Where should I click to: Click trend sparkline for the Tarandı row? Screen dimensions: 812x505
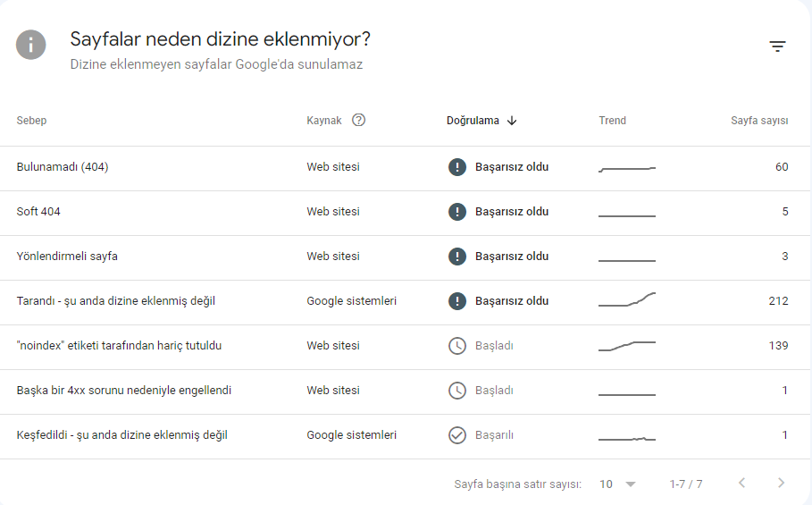pos(626,300)
